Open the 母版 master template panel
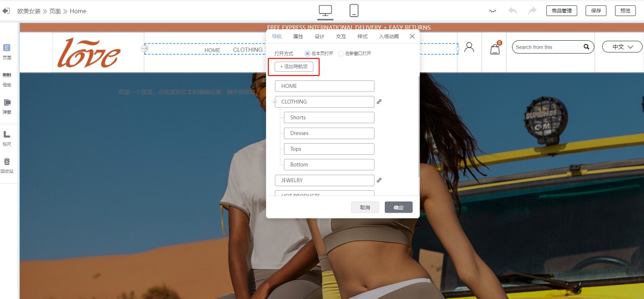Image resolution: width=644 pixels, height=299 pixels. (7, 79)
